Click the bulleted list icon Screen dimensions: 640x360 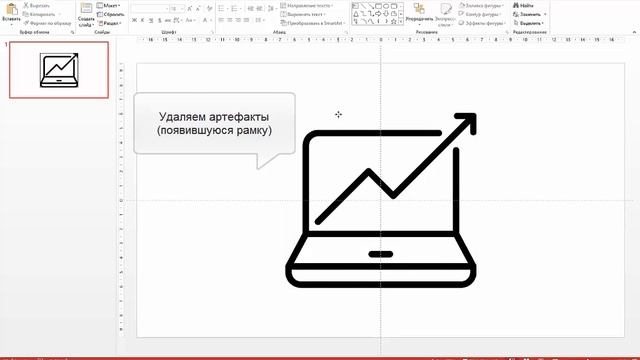coord(222,9)
